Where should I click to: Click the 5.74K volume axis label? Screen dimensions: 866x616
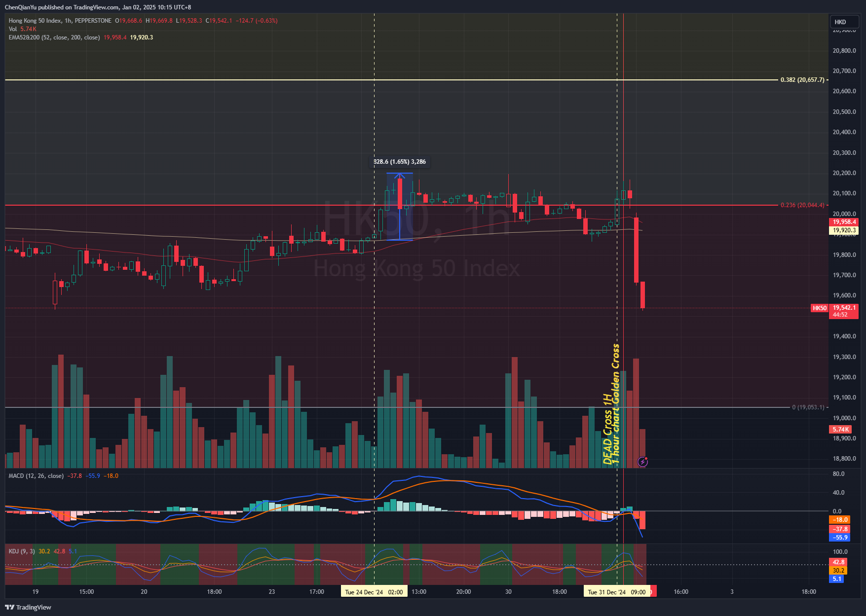(841, 430)
